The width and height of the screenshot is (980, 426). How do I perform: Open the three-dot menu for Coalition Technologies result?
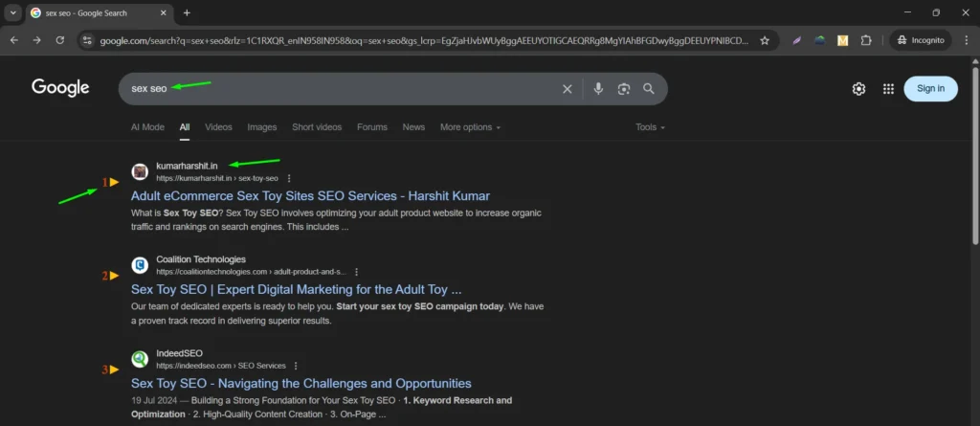(x=356, y=272)
